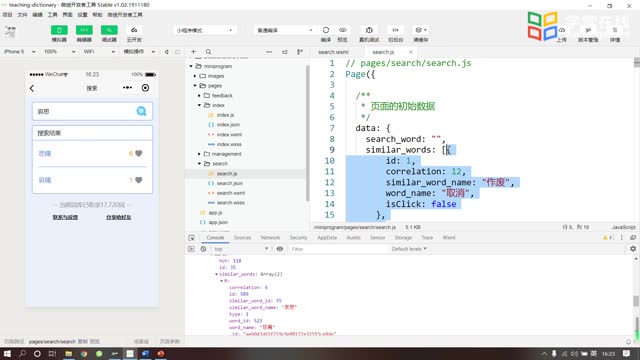Viewport: 640px width, 360px height.
Task: Click the simulator three-dots menu
Action: 127,88
